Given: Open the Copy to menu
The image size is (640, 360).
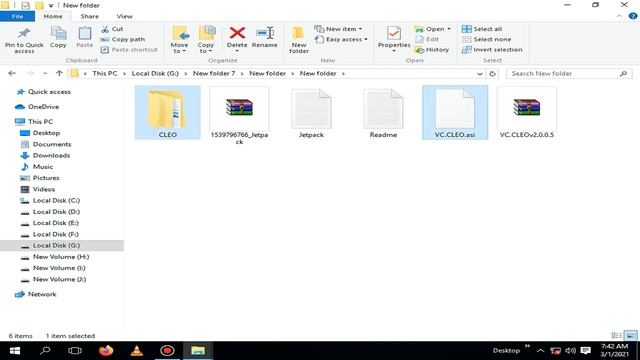Looking at the screenshot, I should (206, 40).
